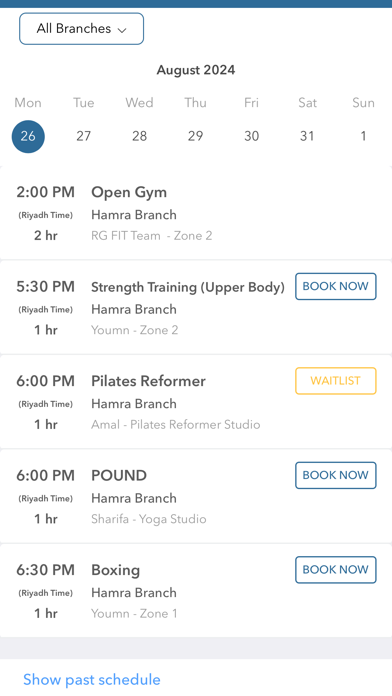Image resolution: width=392 pixels, height=696 pixels.
Task: Click Show past schedule link
Action: [x=92, y=680]
